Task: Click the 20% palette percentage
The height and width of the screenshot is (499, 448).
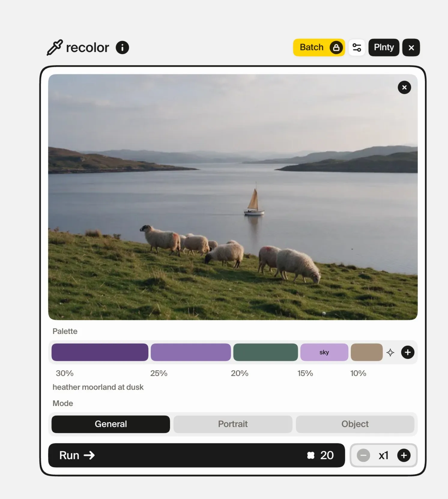Action: (x=240, y=373)
